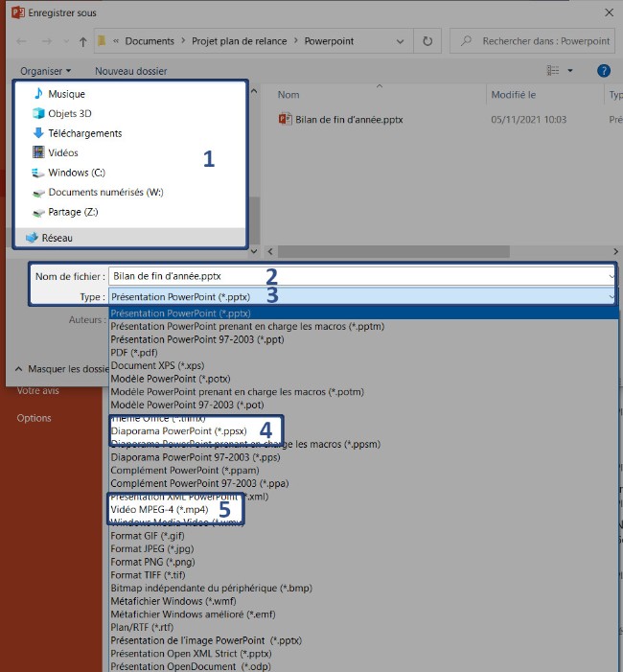The height and width of the screenshot is (672, 623).
Task: Choose PDF (*.pdf) file type
Action: click(x=134, y=353)
